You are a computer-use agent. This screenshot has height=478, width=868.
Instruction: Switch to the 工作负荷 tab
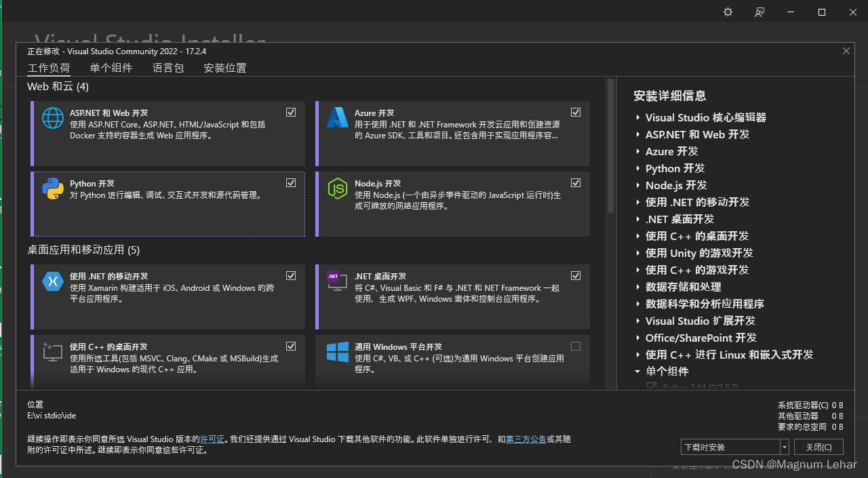(49, 68)
